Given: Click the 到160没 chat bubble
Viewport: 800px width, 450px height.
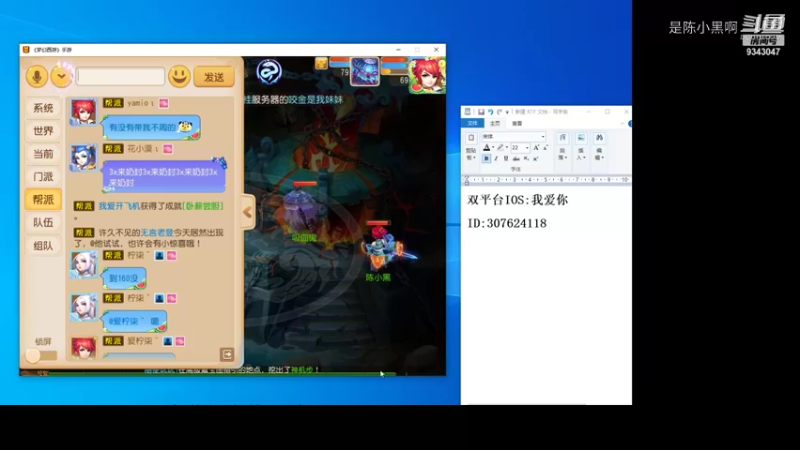Looking at the screenshot, I should (124, 279).
